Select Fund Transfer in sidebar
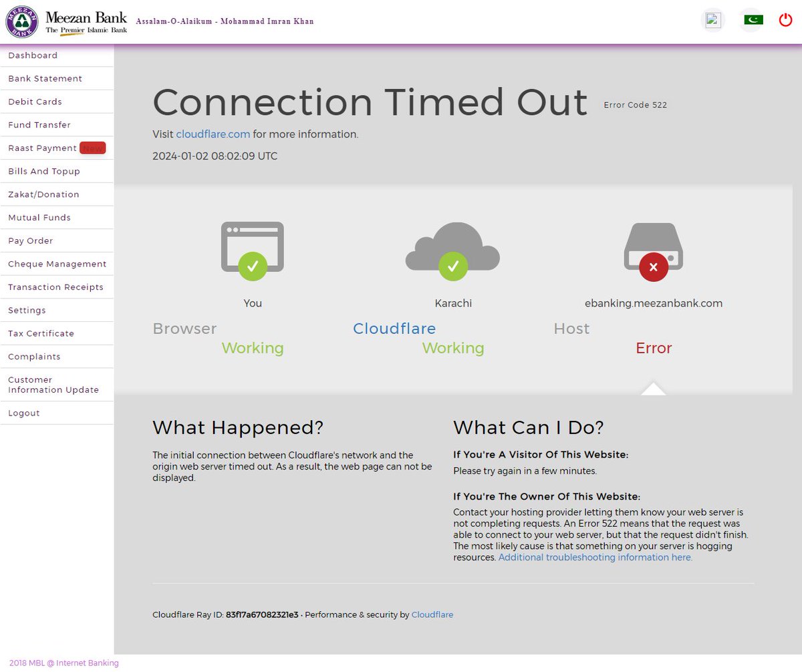This screenshot has width=802, height=672. 57,125
